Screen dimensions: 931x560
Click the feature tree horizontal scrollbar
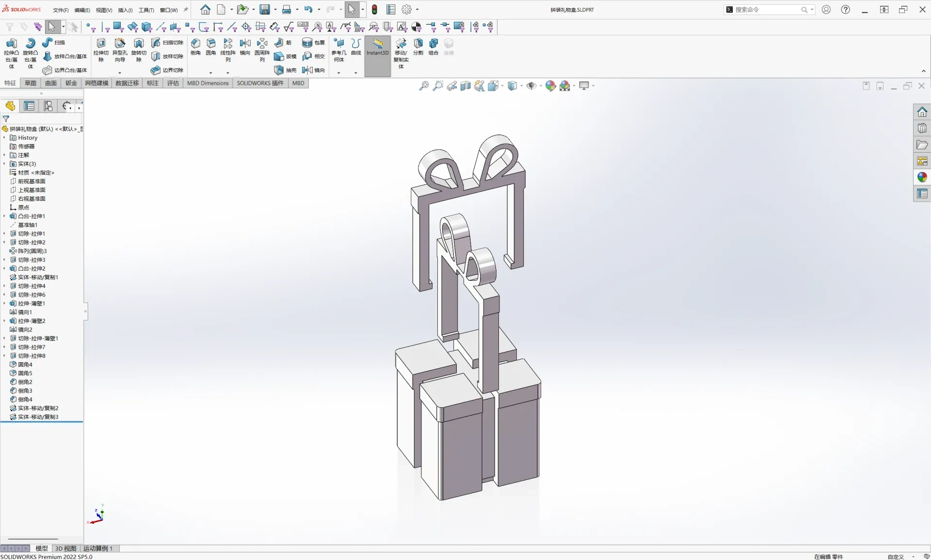pyautogui.click(x=33, y=539)
